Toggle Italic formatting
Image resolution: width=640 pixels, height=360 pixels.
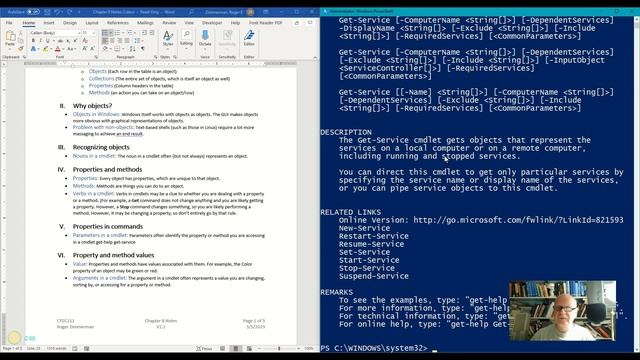pos(40,40)
